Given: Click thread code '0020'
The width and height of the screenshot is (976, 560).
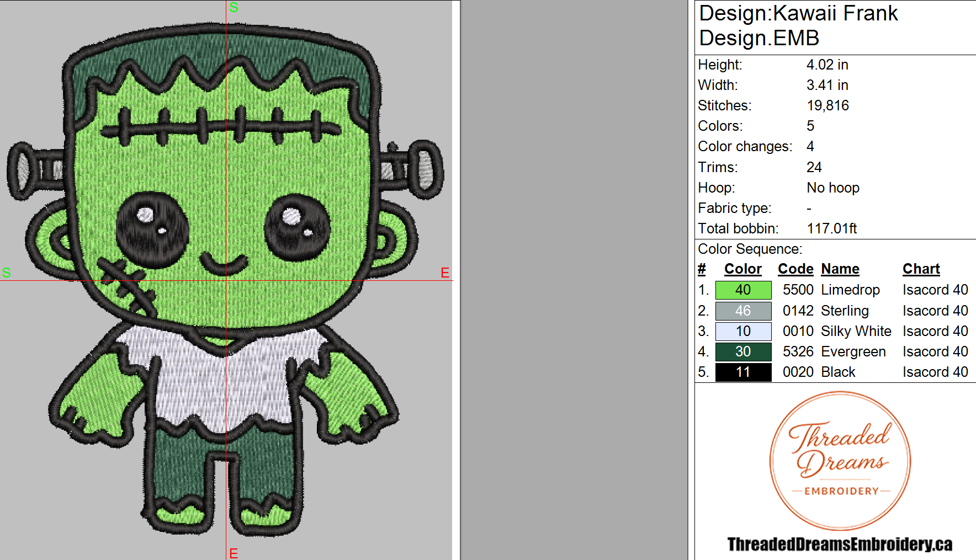Looking at the screenshot, I should (798, 372).
